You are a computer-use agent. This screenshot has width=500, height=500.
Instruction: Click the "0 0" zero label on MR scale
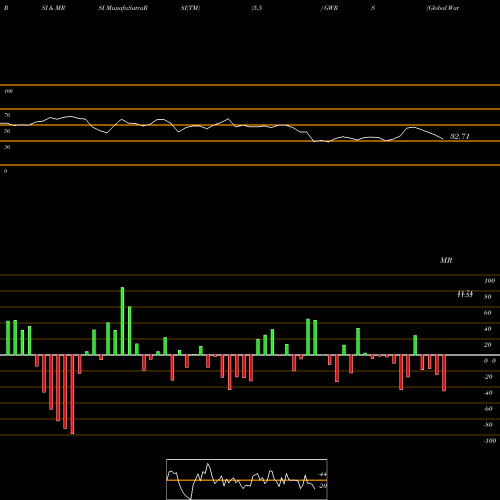pyautogui.click(x=490, y=361)
